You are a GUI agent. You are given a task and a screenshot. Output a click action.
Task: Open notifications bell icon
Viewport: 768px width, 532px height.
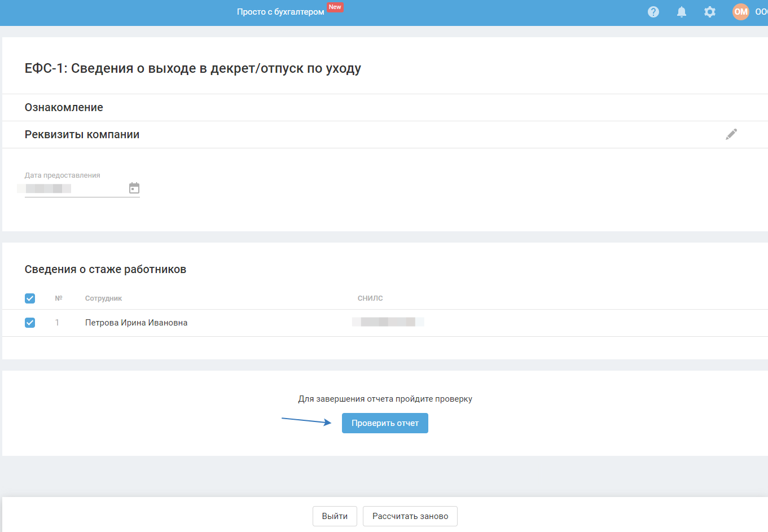pos(682,12)
